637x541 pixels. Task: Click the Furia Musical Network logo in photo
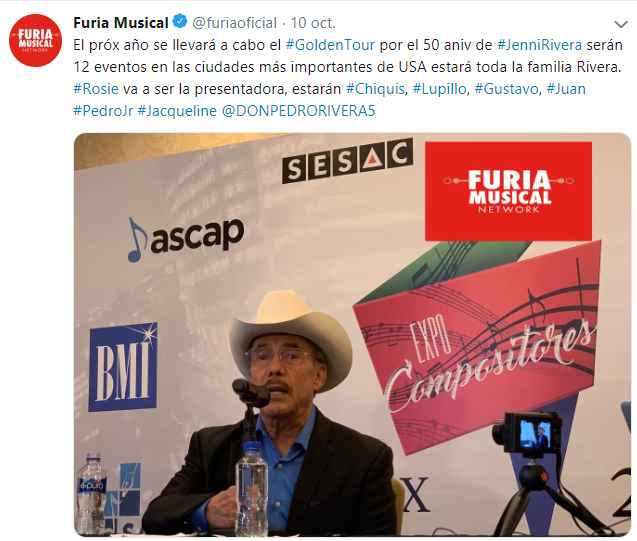click(508, 191)
